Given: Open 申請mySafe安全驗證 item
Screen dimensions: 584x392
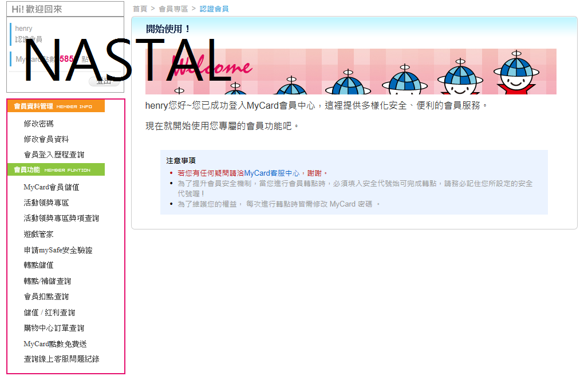Looking at the screenshot, I should (x=58, y=250).
